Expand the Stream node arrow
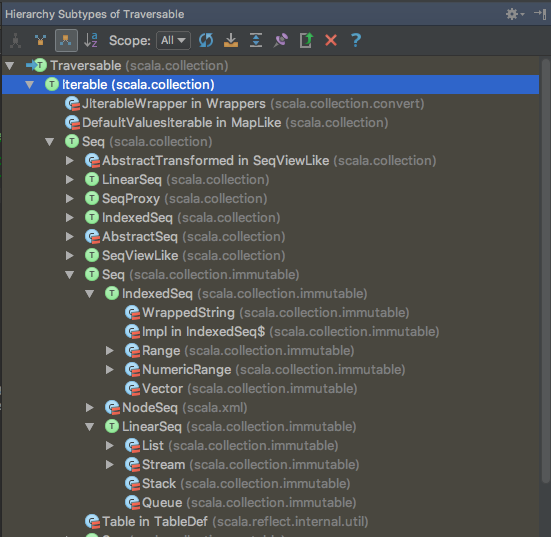This screenshot has width=551, height=537. (x=110, y=465)
